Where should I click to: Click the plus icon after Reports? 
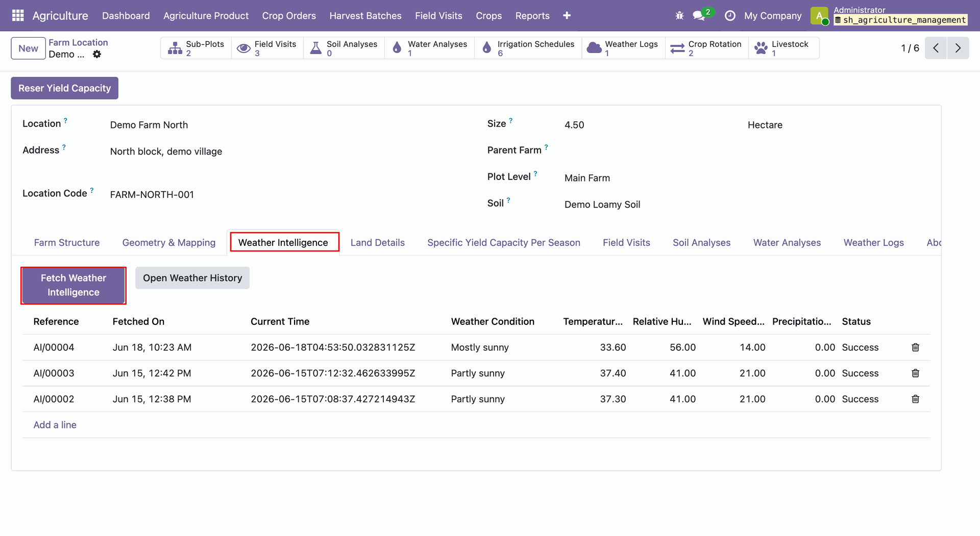click(x=567, y=16)
